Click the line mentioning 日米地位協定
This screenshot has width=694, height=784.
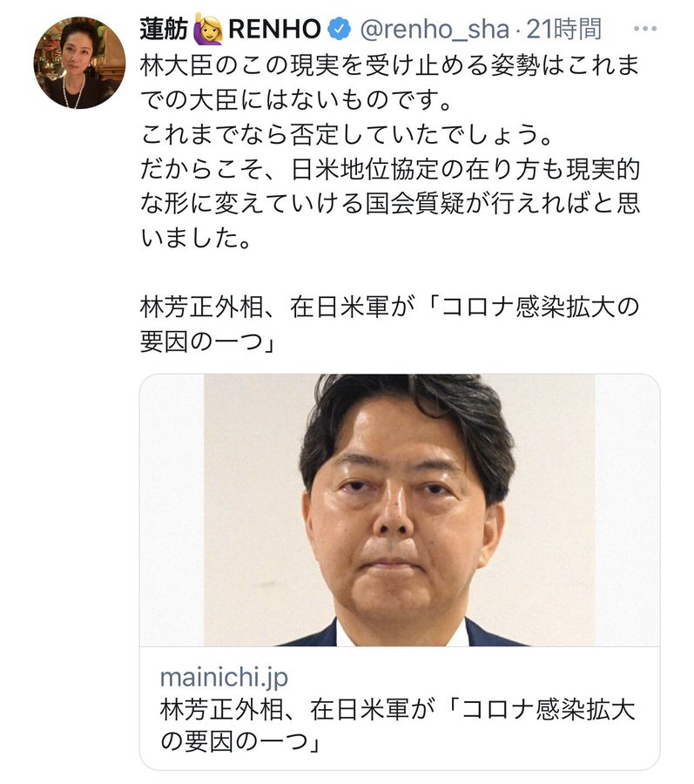click(x=390, y=169)
